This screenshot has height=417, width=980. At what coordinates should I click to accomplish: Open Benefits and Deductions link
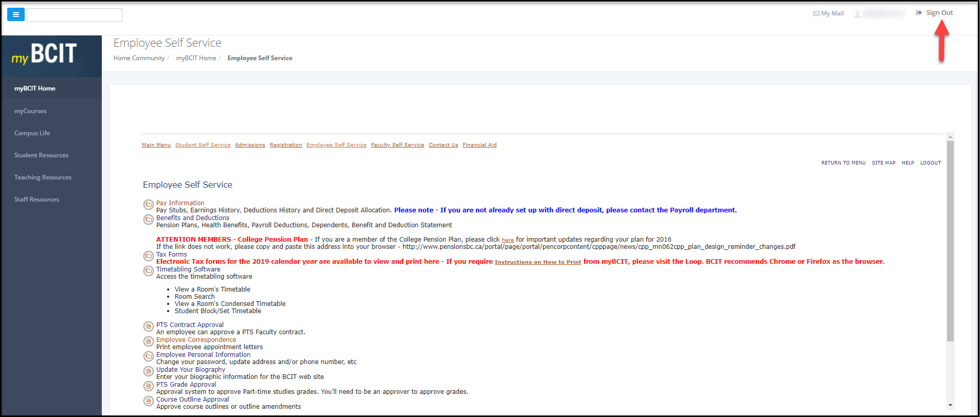(x=193, y=218)
